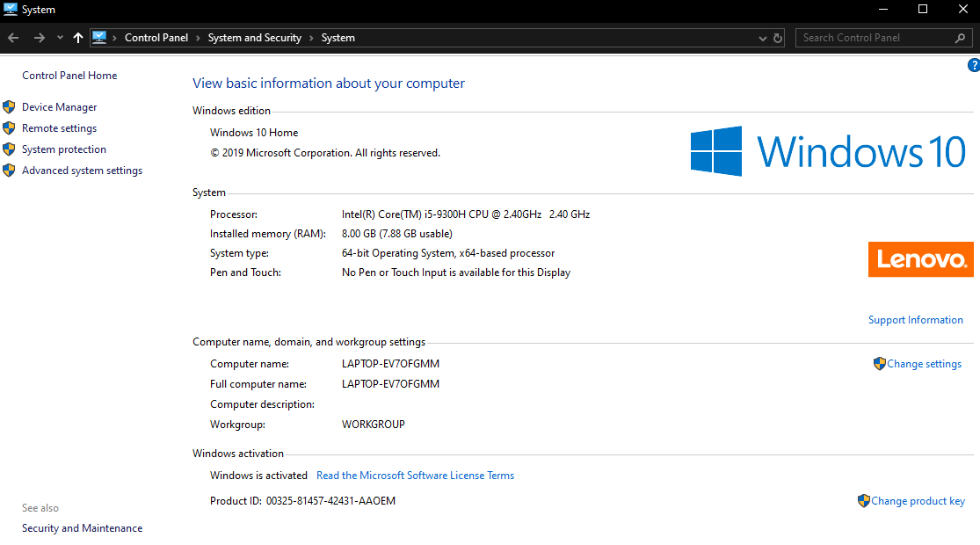The height and width of the screenshot is (545, 980).
Task: Maximize the System window
Action: click(x=923, y=10)
